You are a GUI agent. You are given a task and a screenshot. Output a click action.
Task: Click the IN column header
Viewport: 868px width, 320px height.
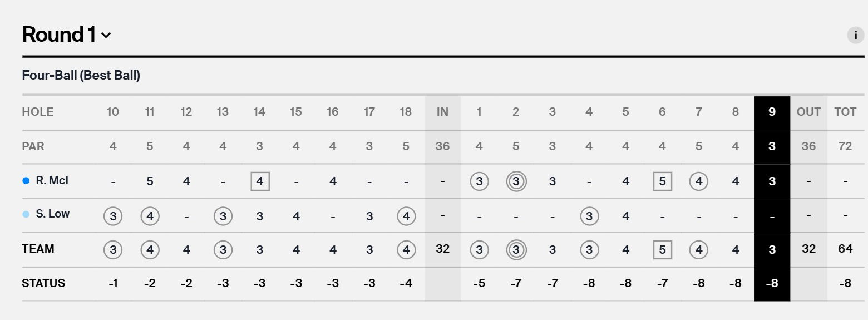(442, 112)
